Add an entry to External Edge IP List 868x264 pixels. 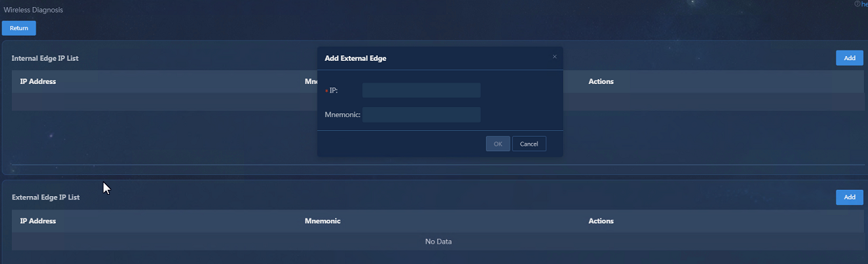point(849,197)
